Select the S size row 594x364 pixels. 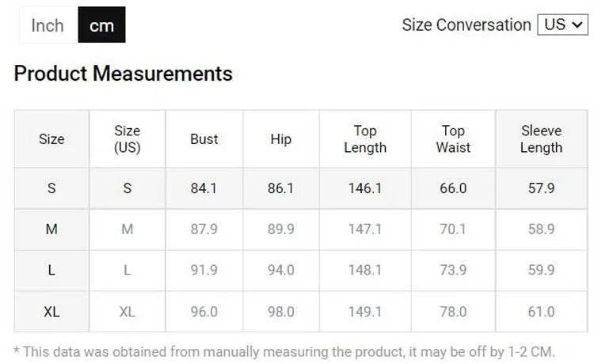click(x=51, y=188)
